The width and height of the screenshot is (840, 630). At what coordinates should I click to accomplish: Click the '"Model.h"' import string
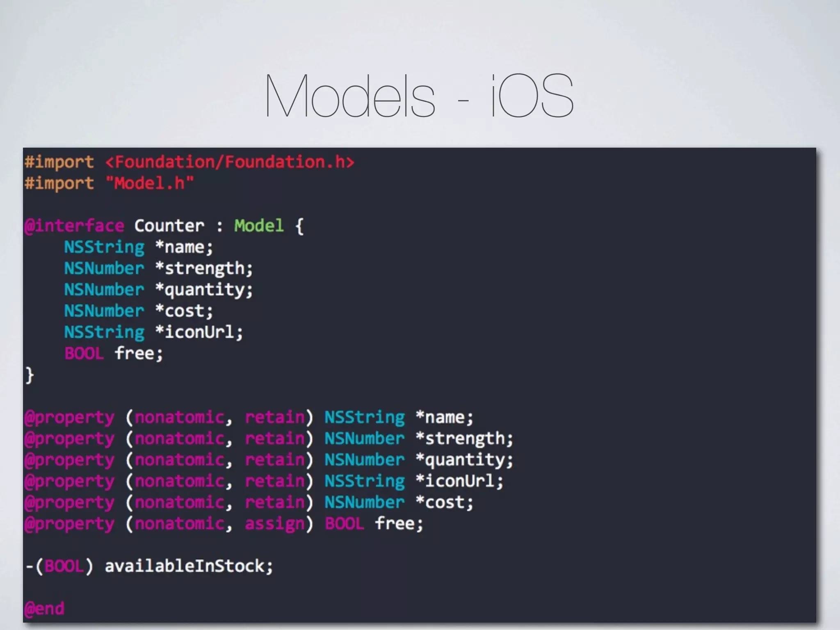(x=150, y=183)
